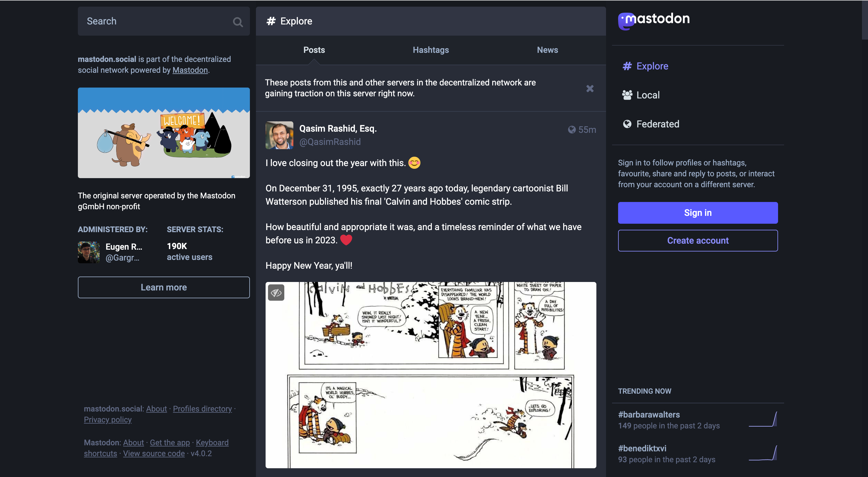Click the page vertical scrollbar
The width and height of the screenshot is (868, 477).
(x=865, y=20)
